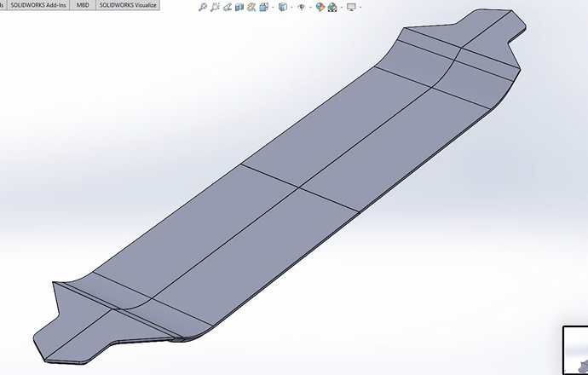
Task: Open the Edit Appearance color ball
Action: (320, 7)
